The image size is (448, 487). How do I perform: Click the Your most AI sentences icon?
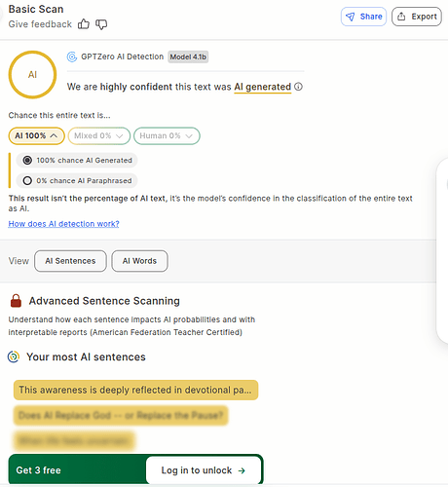(x=14, y=356)
